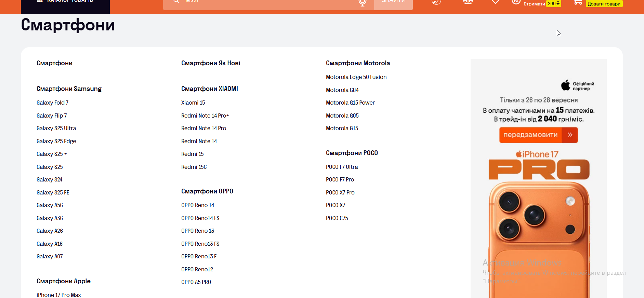Select 'Galaxy A26' link
The height and width of the screenshot is (298, 644).
[50, 231]
